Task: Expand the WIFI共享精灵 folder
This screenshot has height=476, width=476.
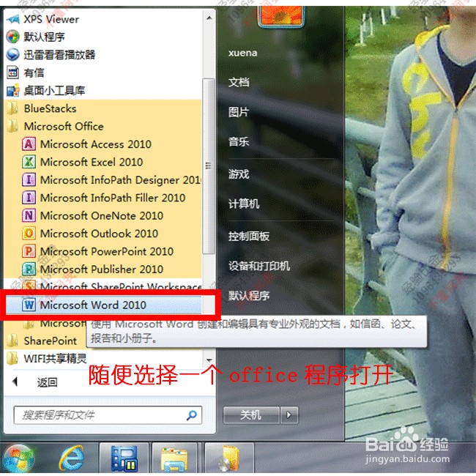Action: pos(103,359)
